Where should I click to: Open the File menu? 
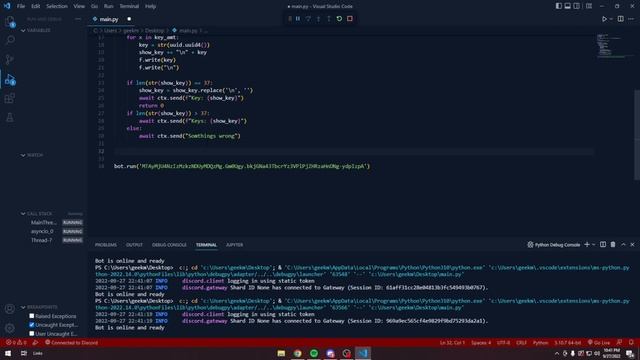21,6
